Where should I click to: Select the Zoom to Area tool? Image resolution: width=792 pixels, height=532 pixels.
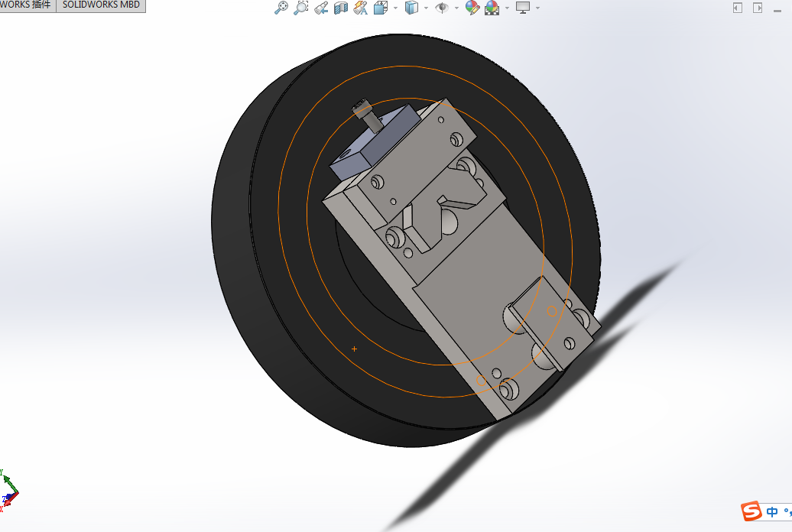pos(300,8)
